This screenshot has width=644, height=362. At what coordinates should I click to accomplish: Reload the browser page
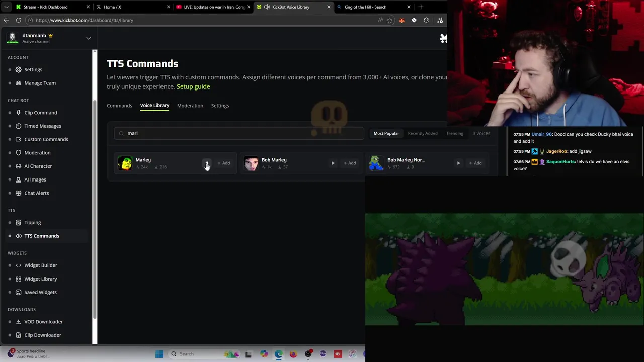pyautogui.click(x=19, y=20)
